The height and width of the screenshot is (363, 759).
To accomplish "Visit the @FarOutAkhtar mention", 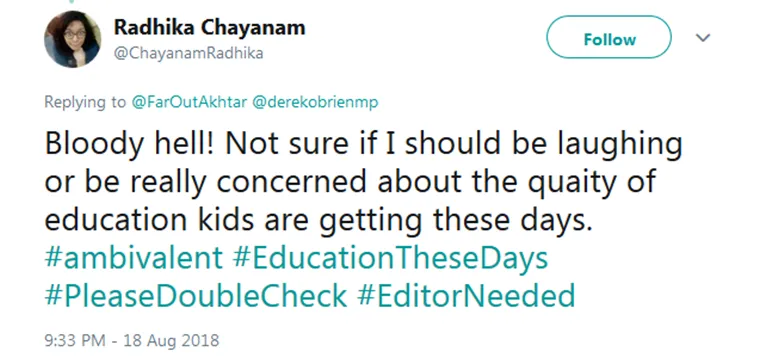I will tap(187, 102).
